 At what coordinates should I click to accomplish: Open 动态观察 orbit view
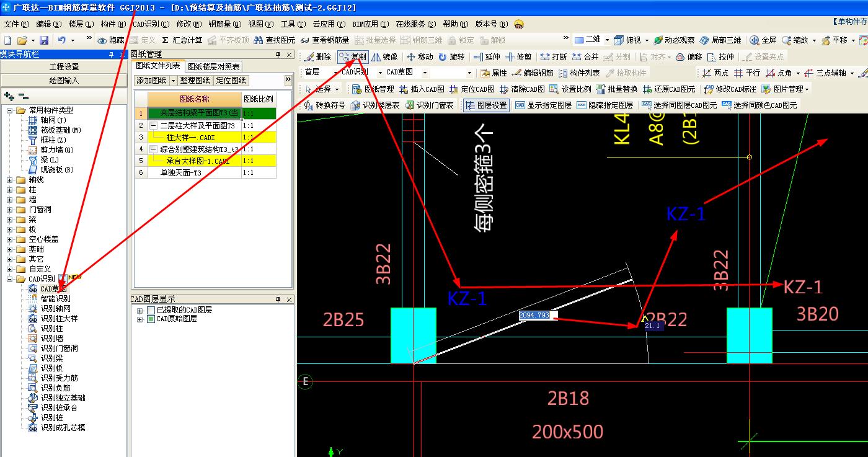coord(674,40)
